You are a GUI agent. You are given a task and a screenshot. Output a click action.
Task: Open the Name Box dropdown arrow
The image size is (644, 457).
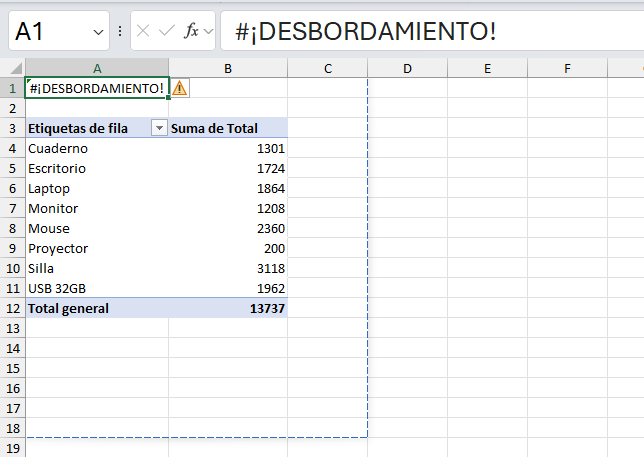[98, 32]
